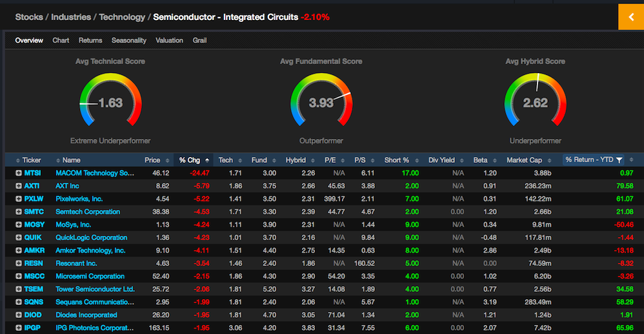This screenshot has height=334, width=644.
Task: Click MTSI % change value -24.47
Action: 199,173
